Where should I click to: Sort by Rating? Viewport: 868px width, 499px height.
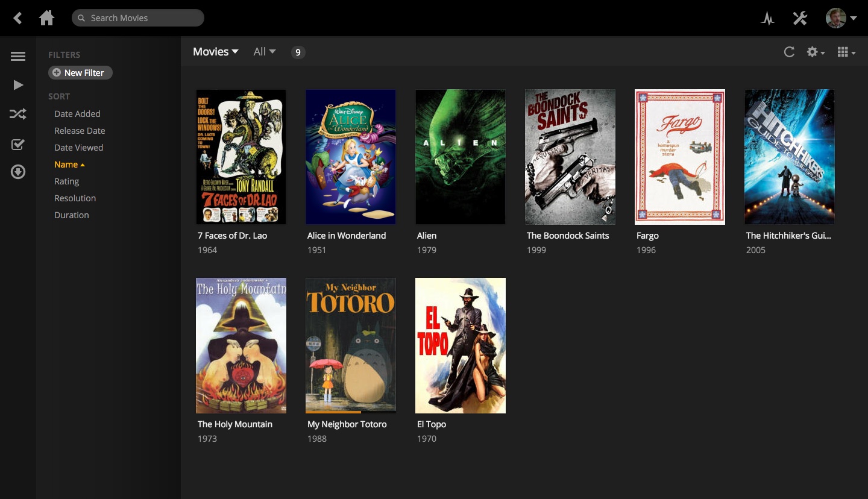pyautogui.click(x=66, y=181)
